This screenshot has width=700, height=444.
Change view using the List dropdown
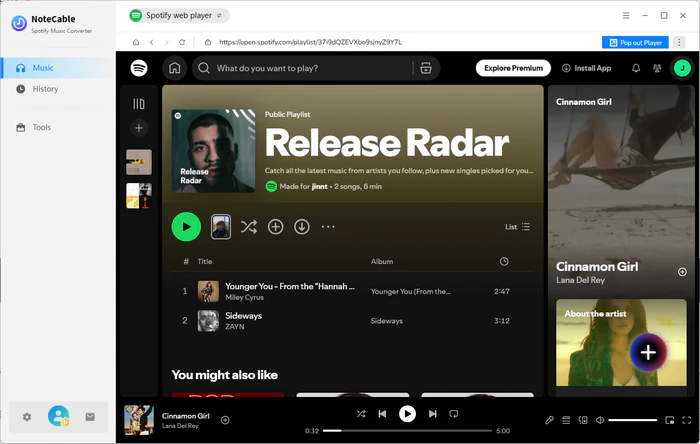[517, 227]
